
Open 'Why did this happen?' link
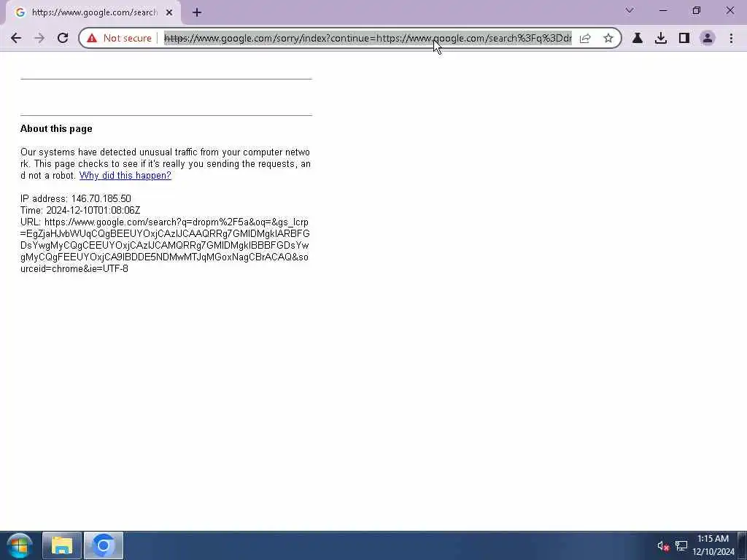click(x=125, y=175)
